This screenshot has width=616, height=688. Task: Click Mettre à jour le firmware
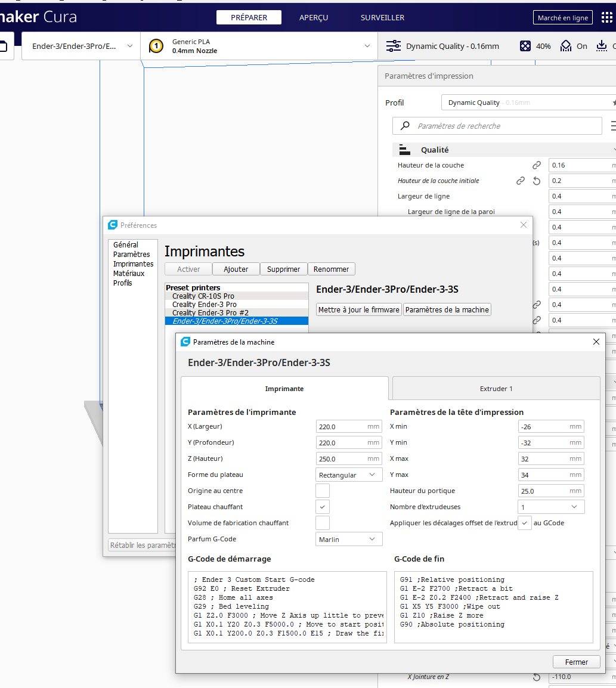[x=359, y=310]
